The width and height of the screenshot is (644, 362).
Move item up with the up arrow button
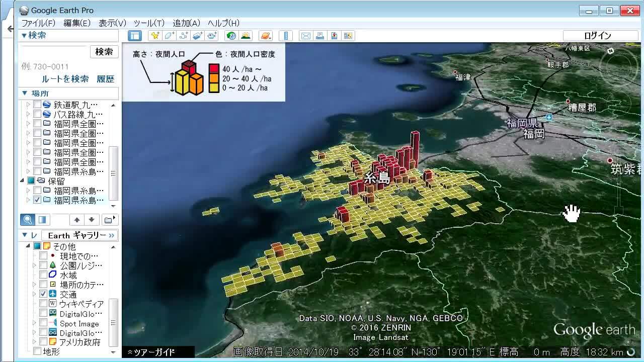77,220
